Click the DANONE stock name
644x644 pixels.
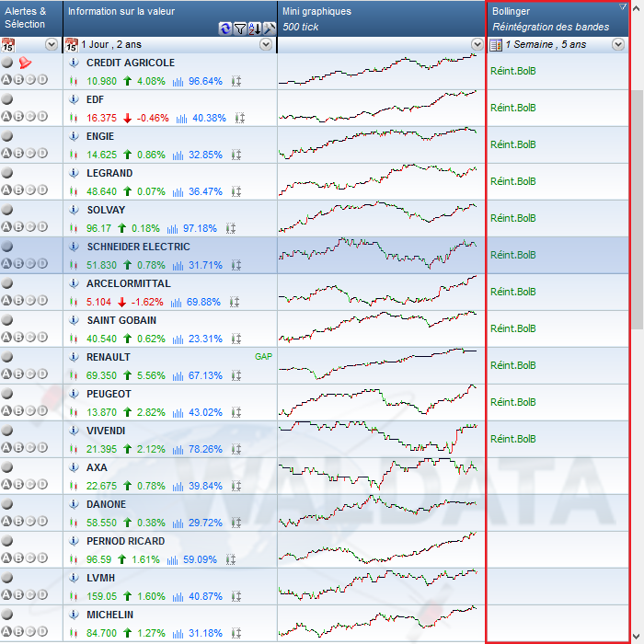(x=106, y=504)
